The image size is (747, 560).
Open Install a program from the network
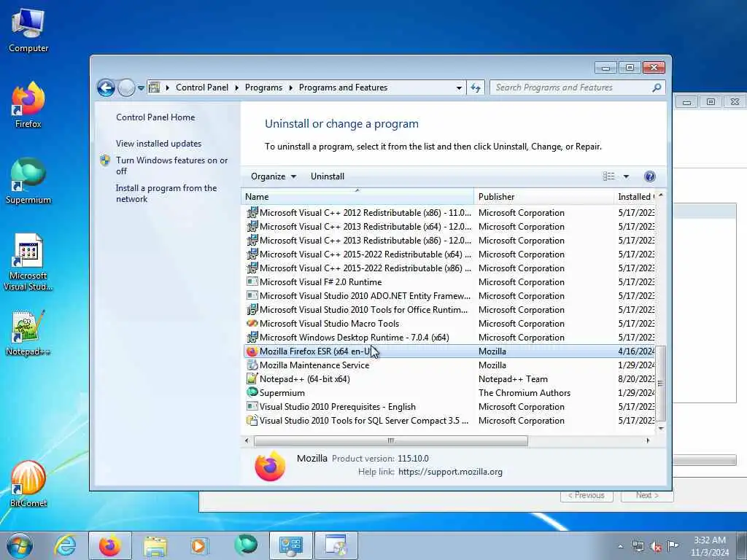166,194
